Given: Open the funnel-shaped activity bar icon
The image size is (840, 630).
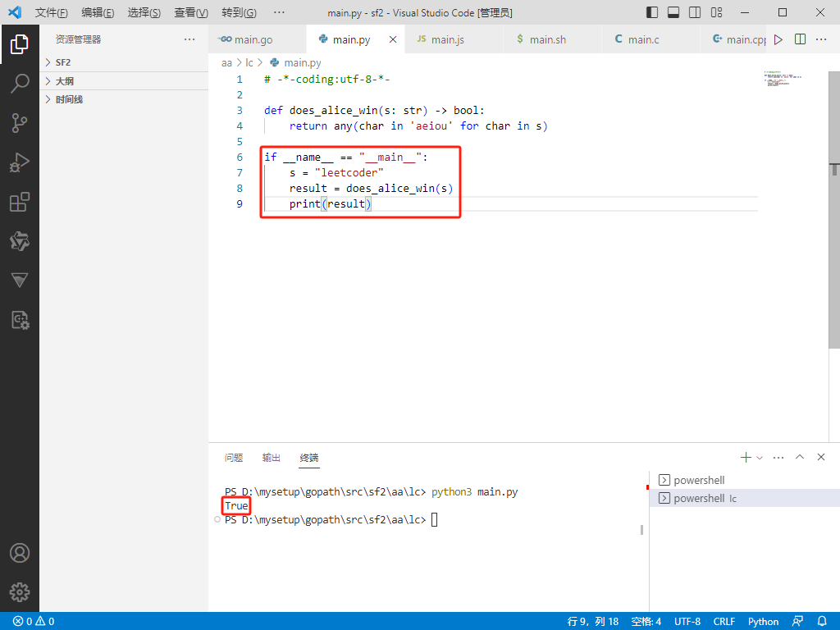Looking at the screenshot, I should point(20,281).
